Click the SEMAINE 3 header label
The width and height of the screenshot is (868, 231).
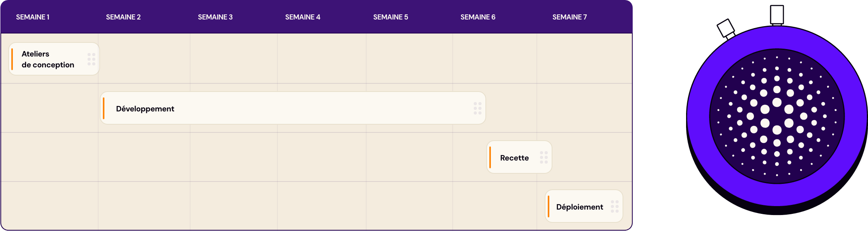(215, 17)
